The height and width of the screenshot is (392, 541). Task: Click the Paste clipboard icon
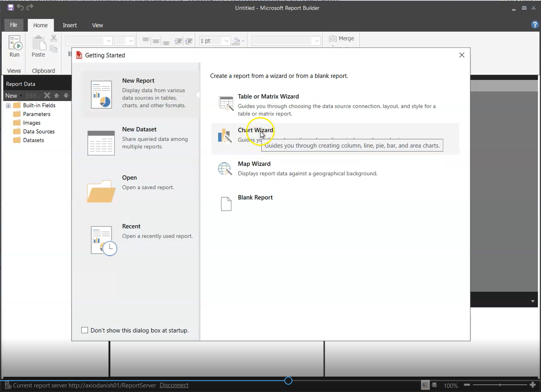pyautogui.click(x=39, y=43)
